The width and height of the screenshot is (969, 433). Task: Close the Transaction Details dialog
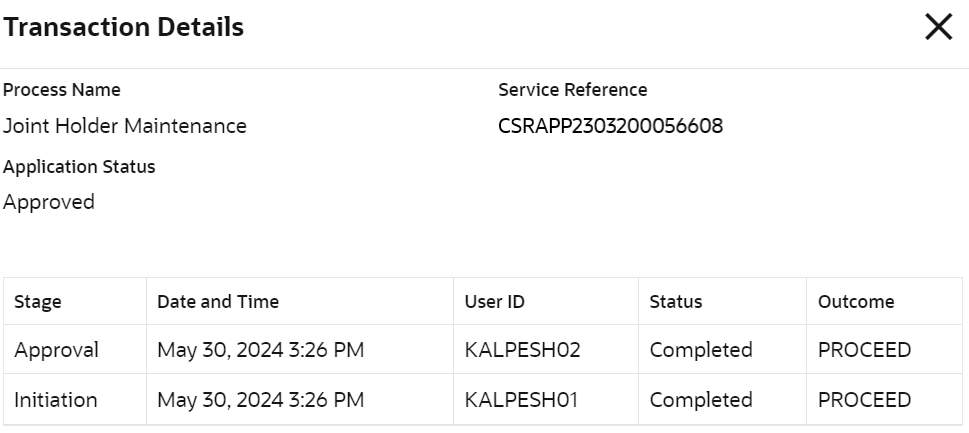938,28
